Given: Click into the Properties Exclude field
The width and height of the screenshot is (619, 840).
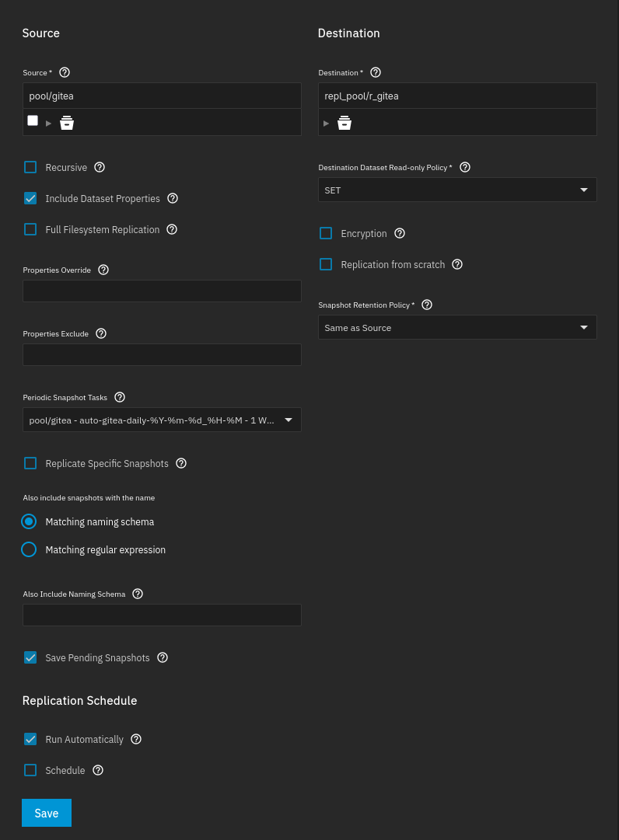Looking at the screenshot, I should [162, 354].
